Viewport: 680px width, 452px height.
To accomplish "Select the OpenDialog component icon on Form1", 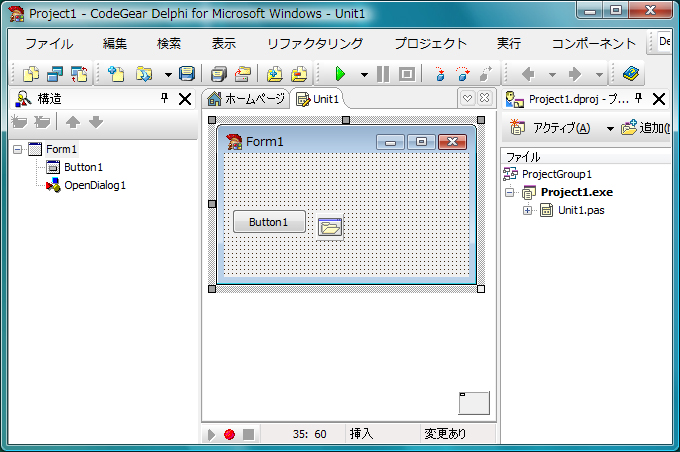I will 330,226.
